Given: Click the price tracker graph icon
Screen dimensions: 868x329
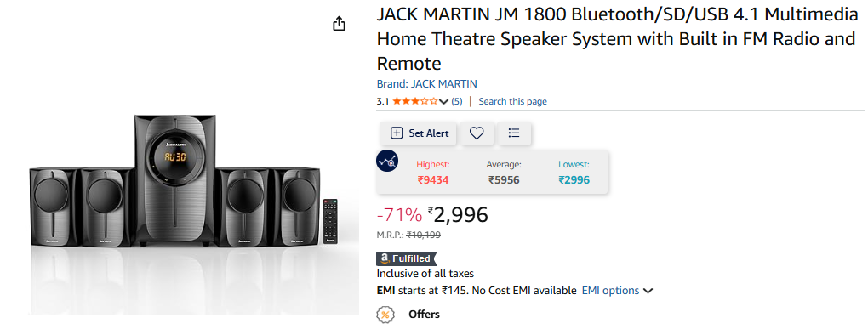Looking at the screenshot, I should pyautogui.click(x=387, y=161).
